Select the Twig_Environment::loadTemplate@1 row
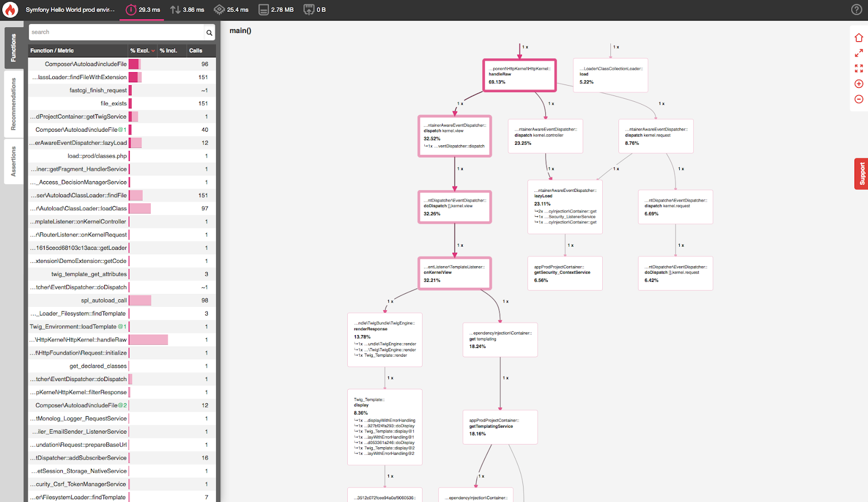This screenshot has height=502, width=868. (x=122, y=327)
